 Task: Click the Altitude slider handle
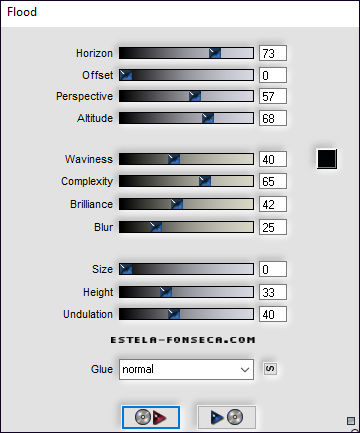pos(208,118)
